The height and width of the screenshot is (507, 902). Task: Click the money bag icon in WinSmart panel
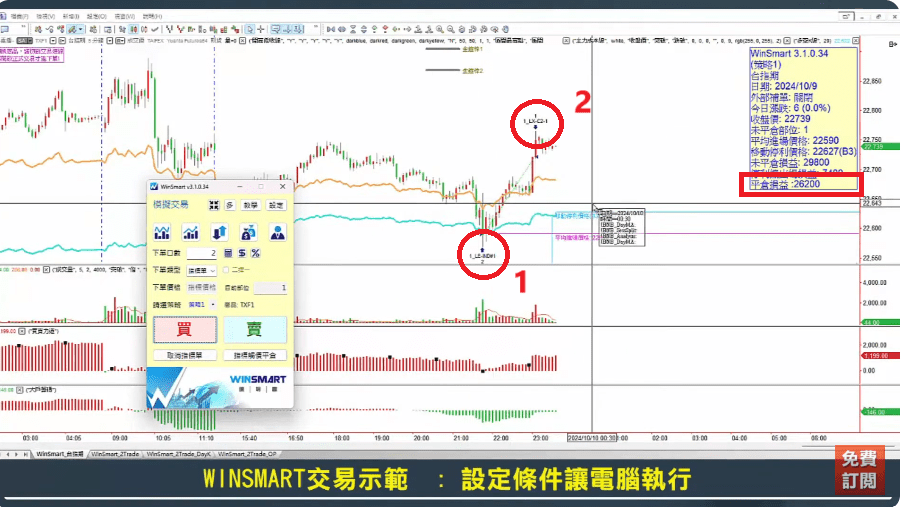point(249,232)
